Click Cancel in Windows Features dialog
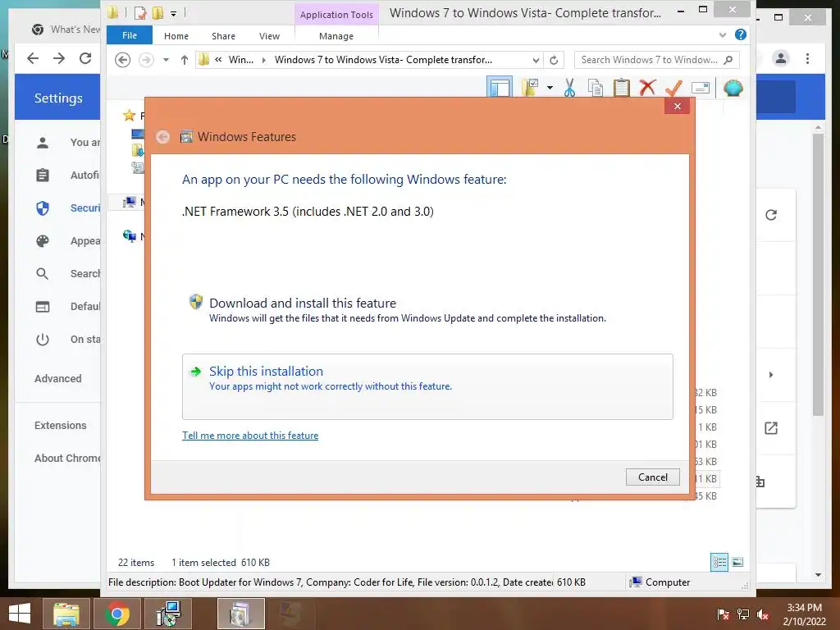Viewport: 840px width, 630px height. [x=652, y=477]
